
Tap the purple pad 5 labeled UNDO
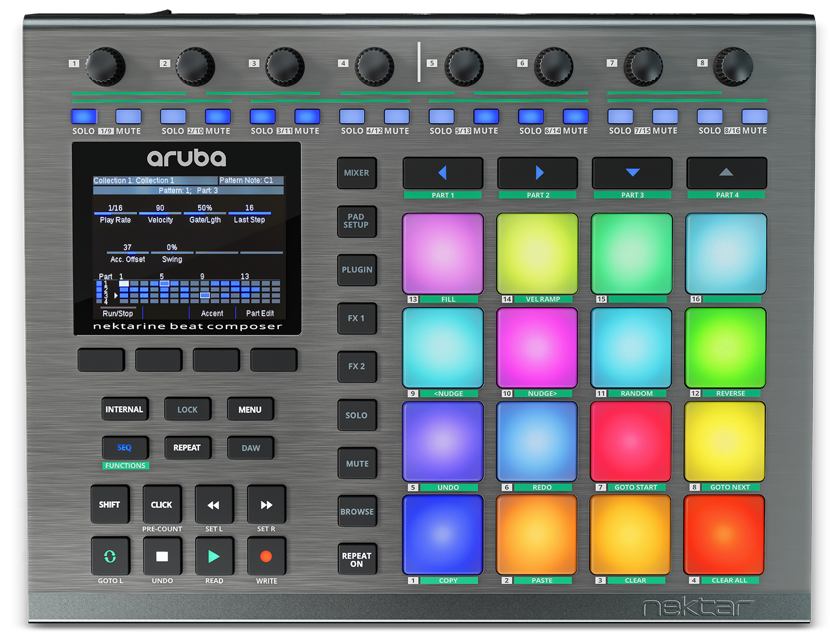pyautogui.click(x=443, y=441)
